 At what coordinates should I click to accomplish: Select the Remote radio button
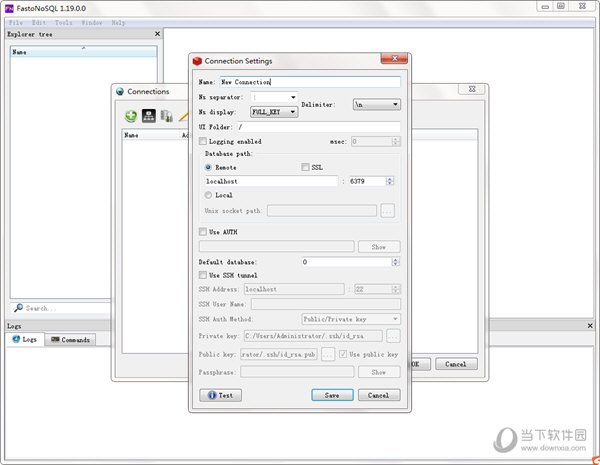click(x=208, y=167)
